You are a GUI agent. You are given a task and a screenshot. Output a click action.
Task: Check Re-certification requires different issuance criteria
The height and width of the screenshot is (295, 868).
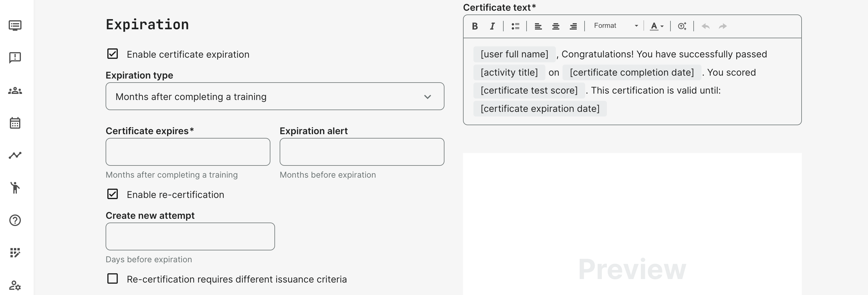[x=113, y=278]
